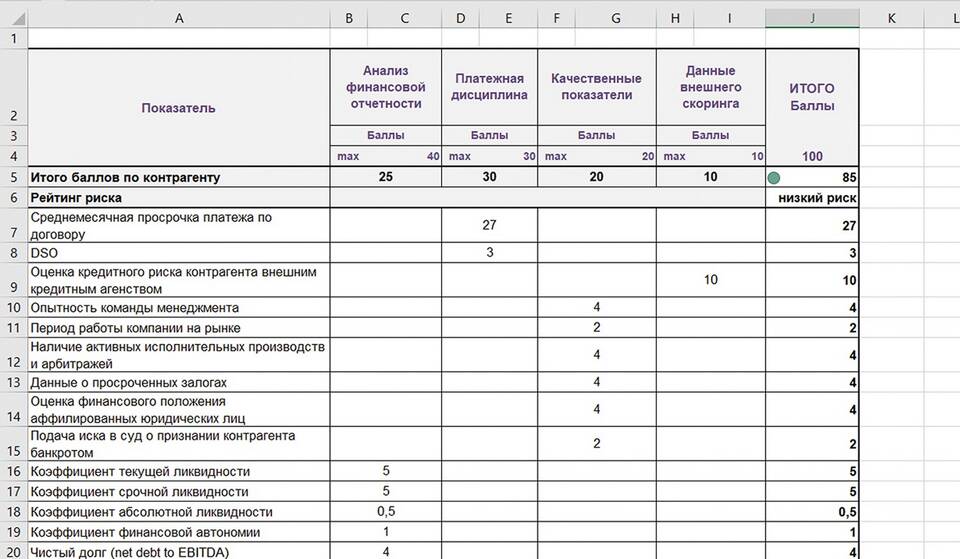Select column J header

pyautogui.click(x=811, y=18)
